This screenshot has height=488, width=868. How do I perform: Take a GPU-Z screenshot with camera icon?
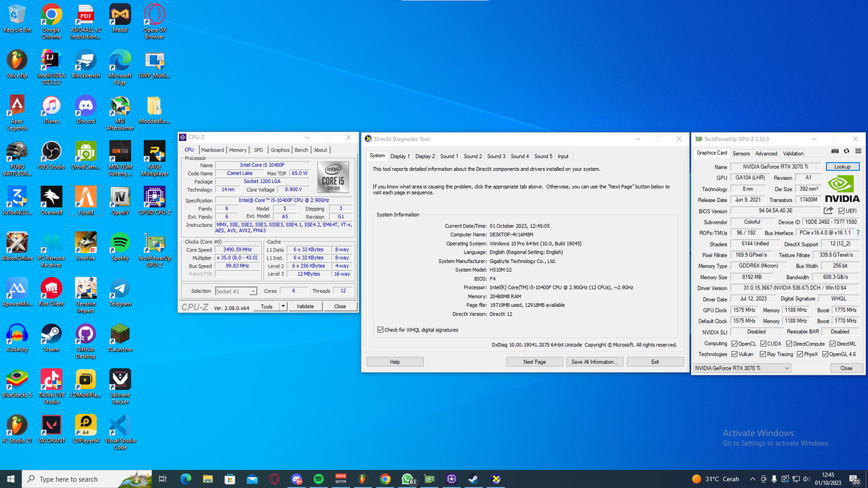click(835, 151)
